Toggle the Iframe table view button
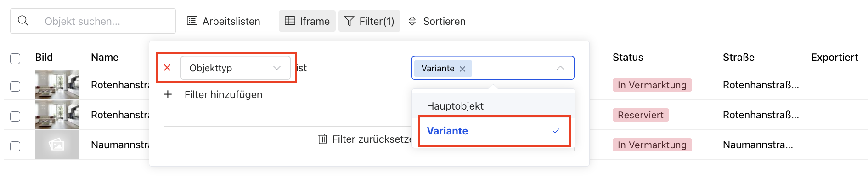 [x=307, y=21]
